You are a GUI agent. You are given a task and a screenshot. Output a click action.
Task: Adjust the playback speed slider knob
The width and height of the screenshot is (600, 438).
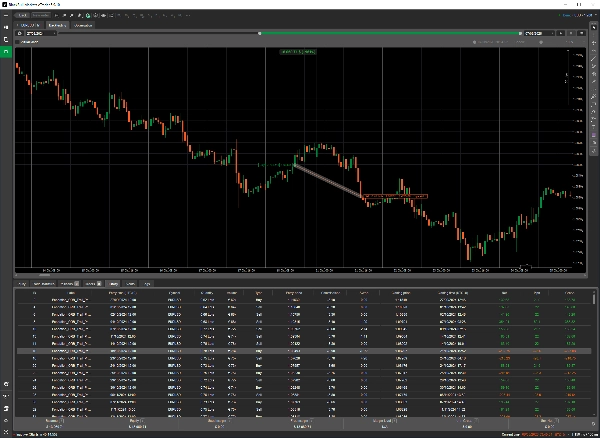tap(541, 42)
